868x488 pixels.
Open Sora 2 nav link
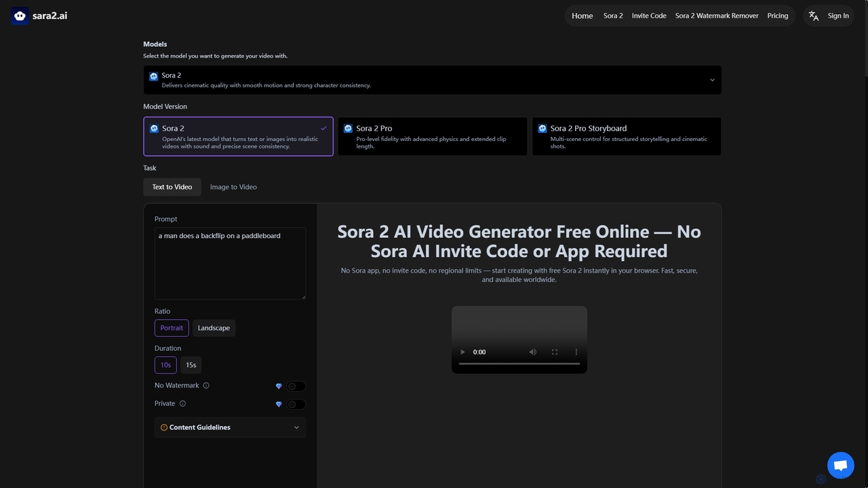click(x=613, y=16)
